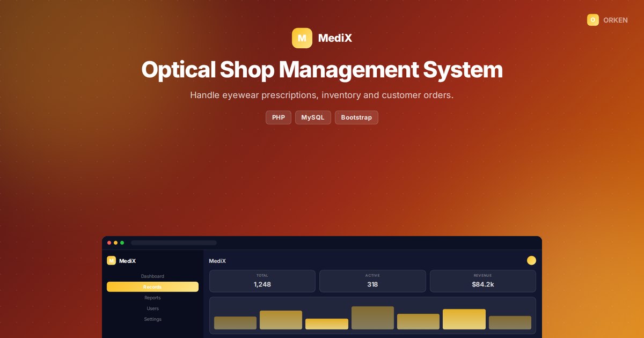Click the yellow user avatar circle
Viewport: 644px width, 338px height.
click(531, 260)
